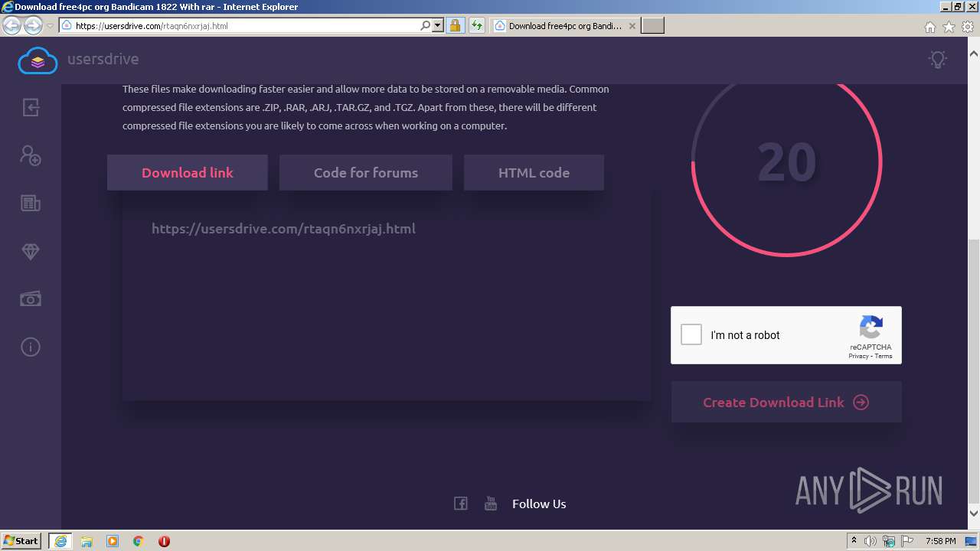Click the scrollbar down arrow

(974, 514)
